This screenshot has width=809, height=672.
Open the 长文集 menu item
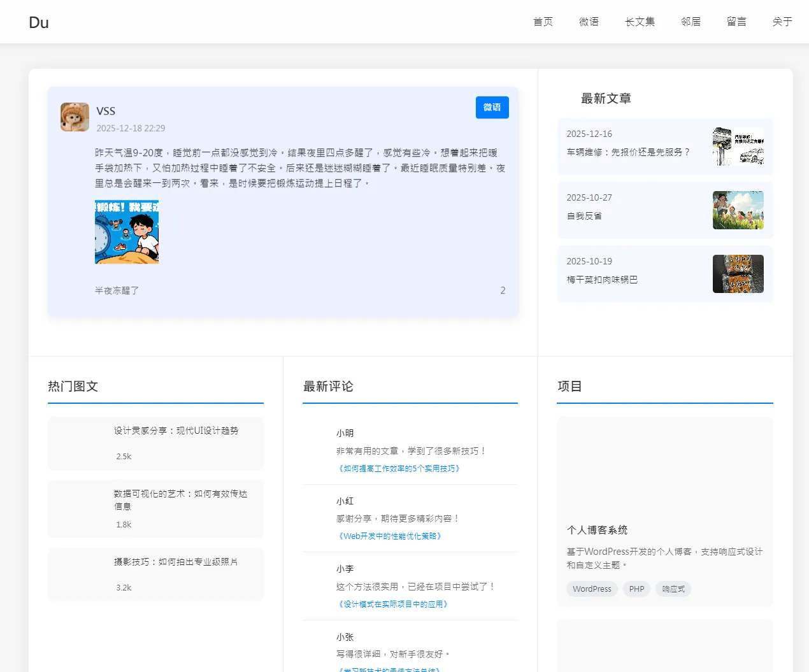640,21
